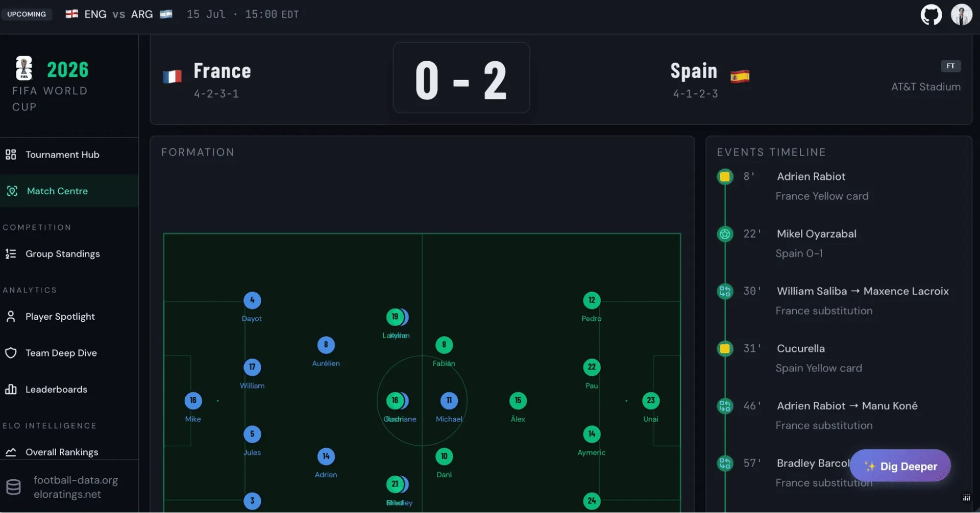
Task: Click the Leaderboards bar chart icon
Action: coord(11,390)
